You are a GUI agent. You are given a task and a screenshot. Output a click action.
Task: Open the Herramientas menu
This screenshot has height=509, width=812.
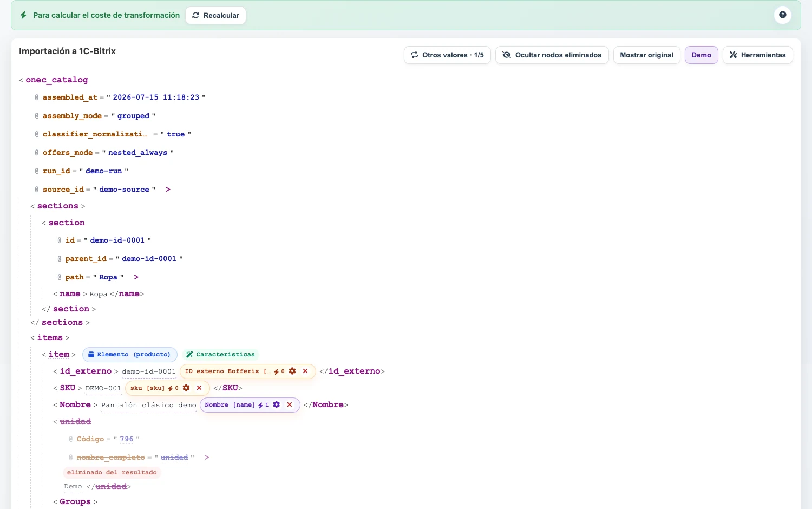coord(757,55)
